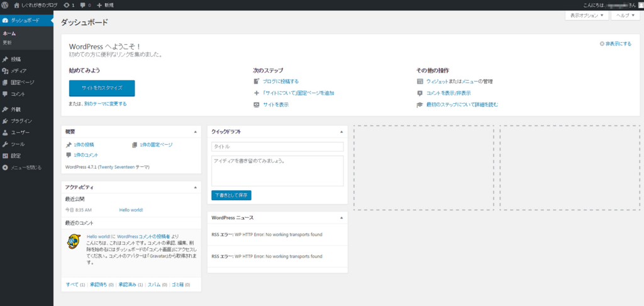Click the メニュー link in その他の操作
This screenshot has height=306, width=644.
coord(469,81)
